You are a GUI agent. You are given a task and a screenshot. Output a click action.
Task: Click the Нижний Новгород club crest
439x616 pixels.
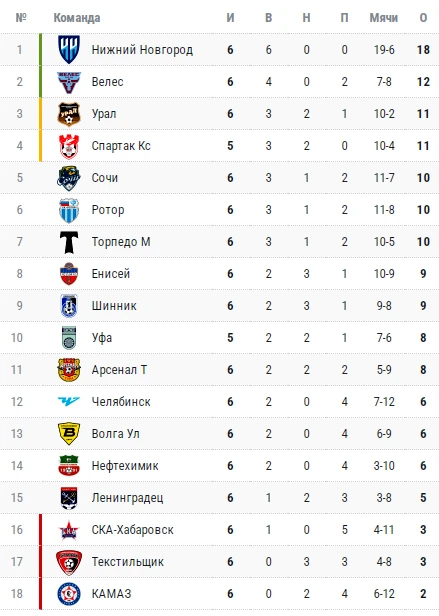pyautogui.click(x=69, y=50)
